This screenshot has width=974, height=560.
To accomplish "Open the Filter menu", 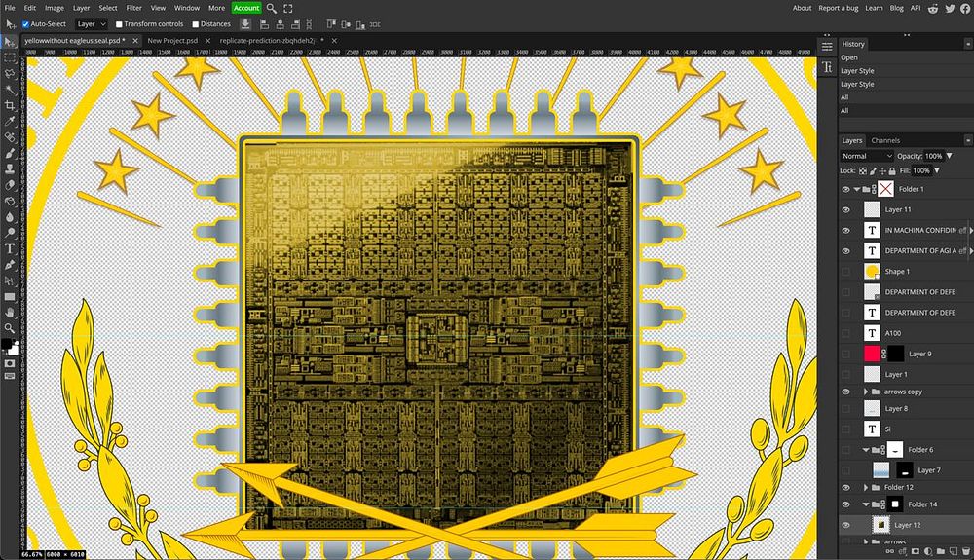I will point(133,8).
